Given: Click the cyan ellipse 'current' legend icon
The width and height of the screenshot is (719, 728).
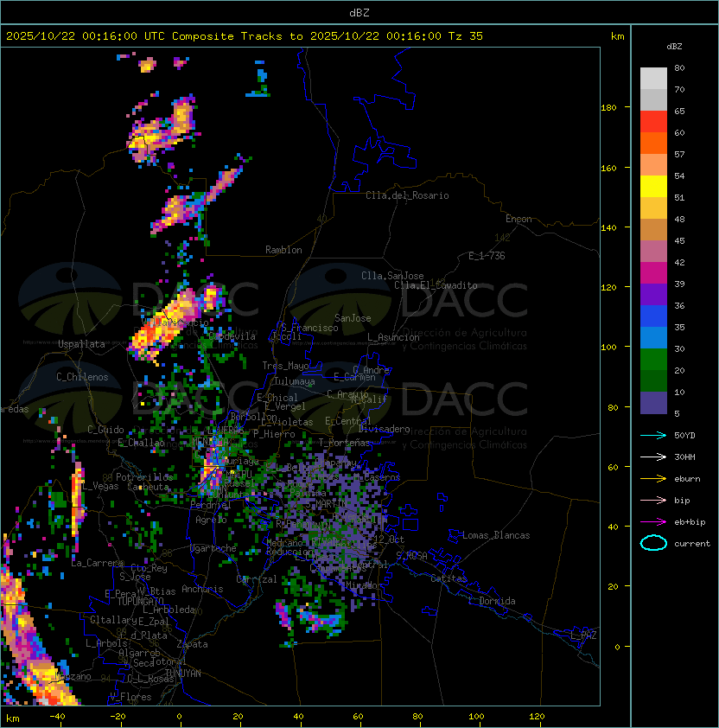Looking at the screenshot, I should (x=653, y=543).
